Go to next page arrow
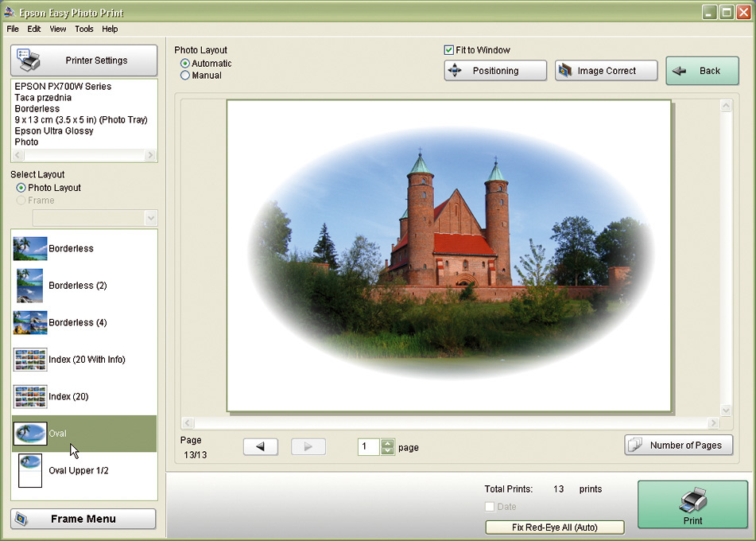Viewport: 756px width, 541px height. (308, 446)
